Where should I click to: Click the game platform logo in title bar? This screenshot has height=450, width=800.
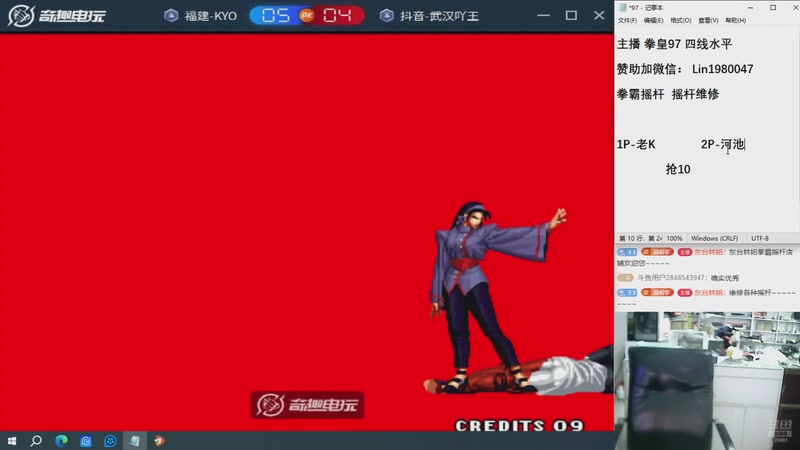point(57,16)
